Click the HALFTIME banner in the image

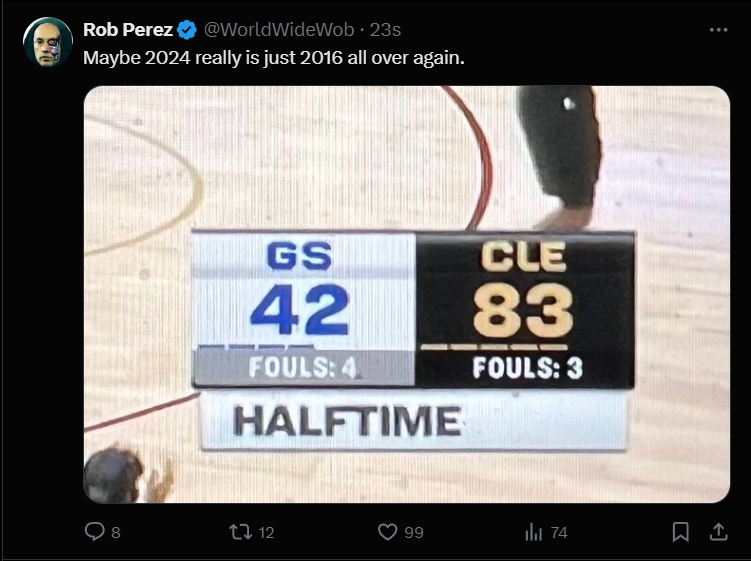(347, 421)
